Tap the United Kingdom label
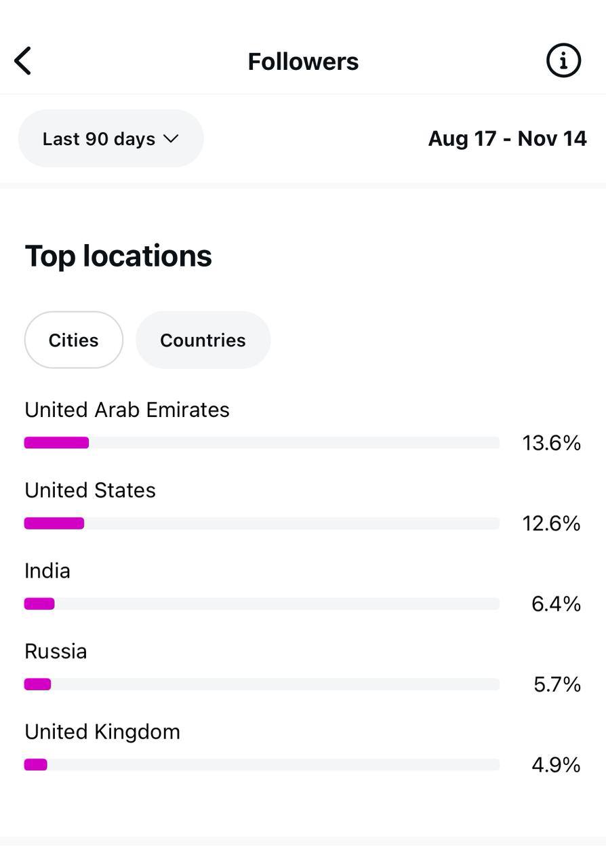The image size is (606, 868). (102, 732)
